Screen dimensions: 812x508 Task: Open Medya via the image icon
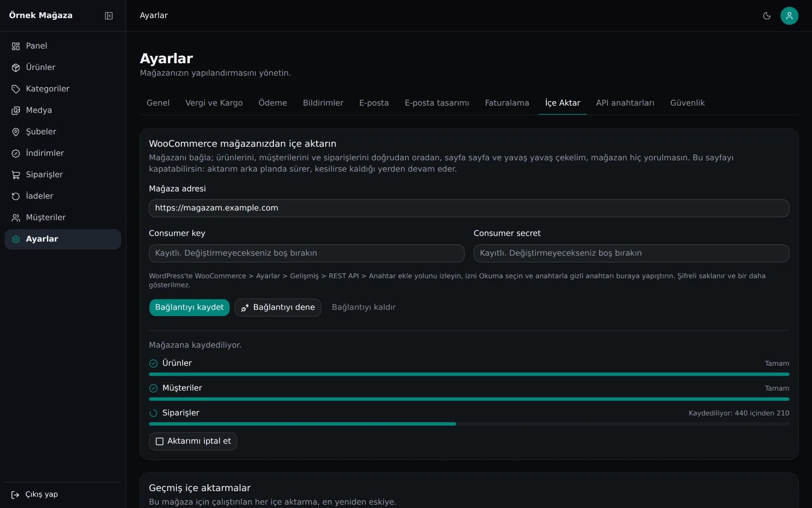[x=16, y=111]
